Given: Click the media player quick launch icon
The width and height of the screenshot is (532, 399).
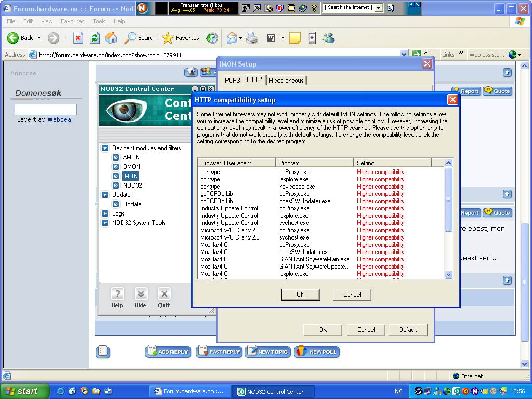Looking at the screenshot, I should 84,391.
